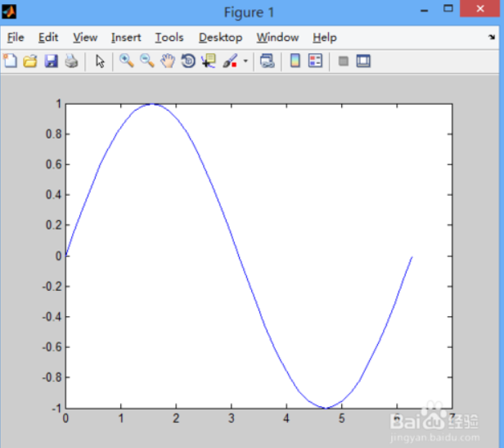Screen dimensions: 504x448
Task: Minimize the Figure 1 window
Action: point(425,11)
